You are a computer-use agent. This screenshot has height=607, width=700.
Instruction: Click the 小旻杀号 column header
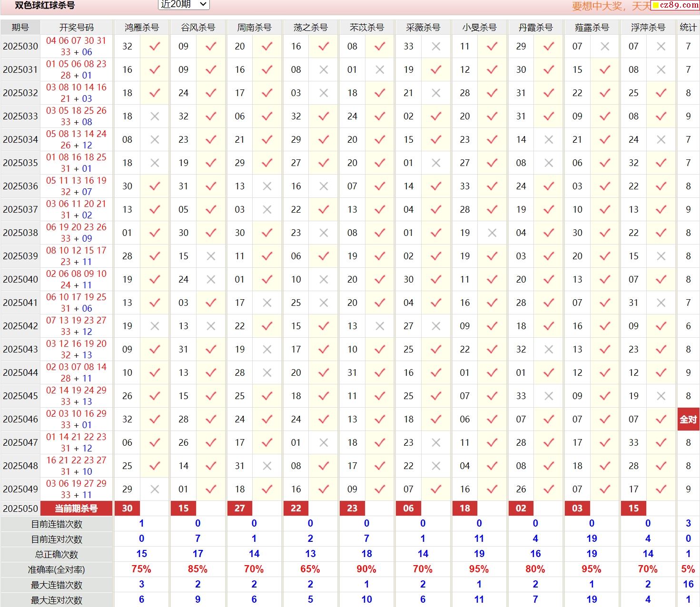click(x=479, y=28)
